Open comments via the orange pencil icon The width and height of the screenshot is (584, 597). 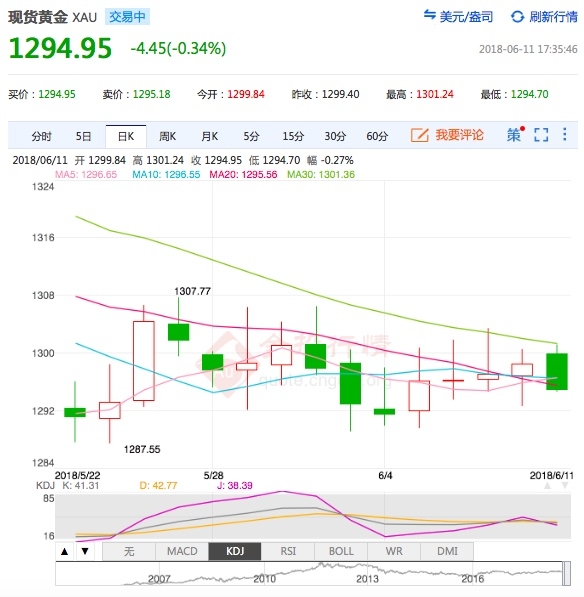[x=420, y=135]
